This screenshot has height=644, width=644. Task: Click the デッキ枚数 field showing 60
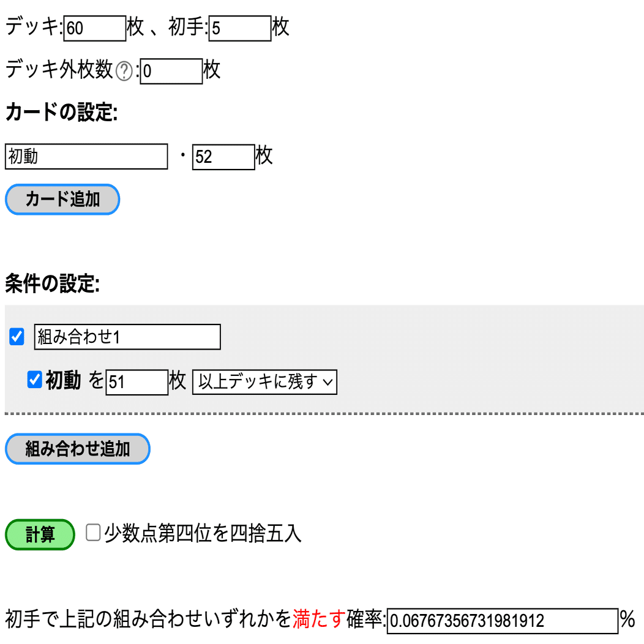point(94,28)
